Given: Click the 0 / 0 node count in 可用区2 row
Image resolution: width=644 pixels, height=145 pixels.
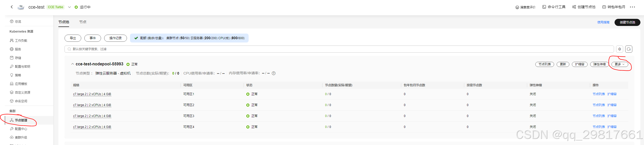Looking at the screenshot, I should 328,105.
